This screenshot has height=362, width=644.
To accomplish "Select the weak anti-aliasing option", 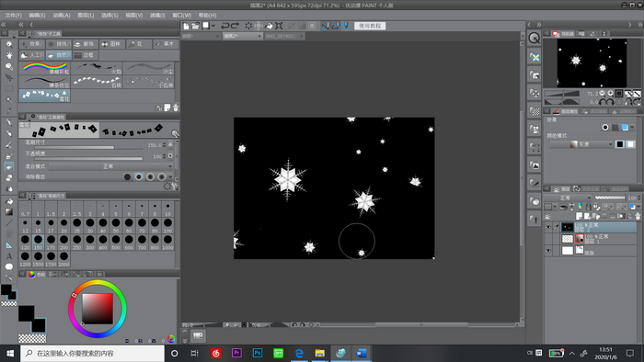I will [x=139, y=176].
